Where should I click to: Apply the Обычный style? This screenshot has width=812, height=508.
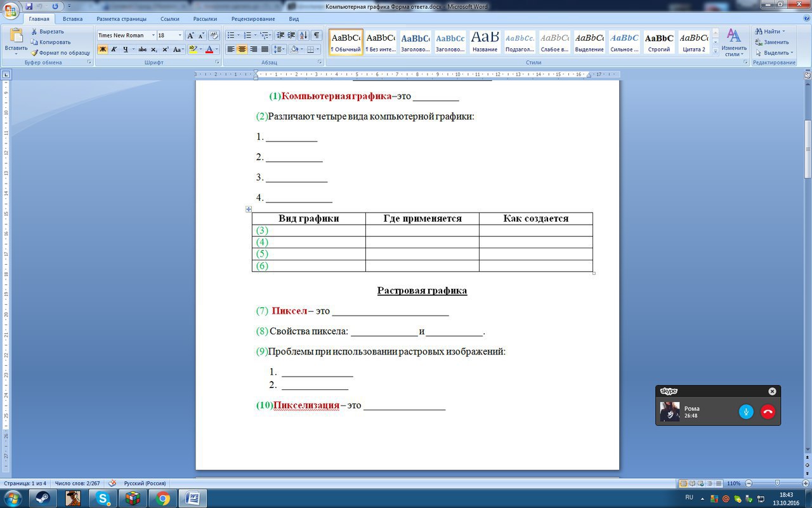pyautogui.click(x=346, y=42)
